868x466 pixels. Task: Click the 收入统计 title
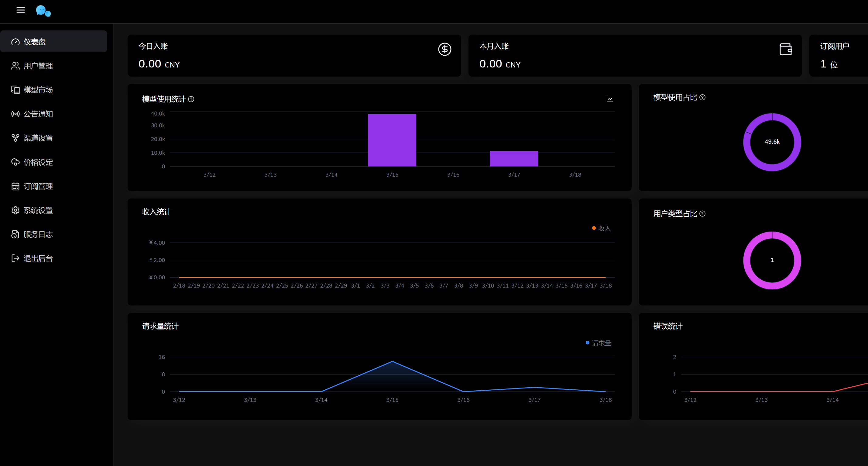click(x=157, y=212)
